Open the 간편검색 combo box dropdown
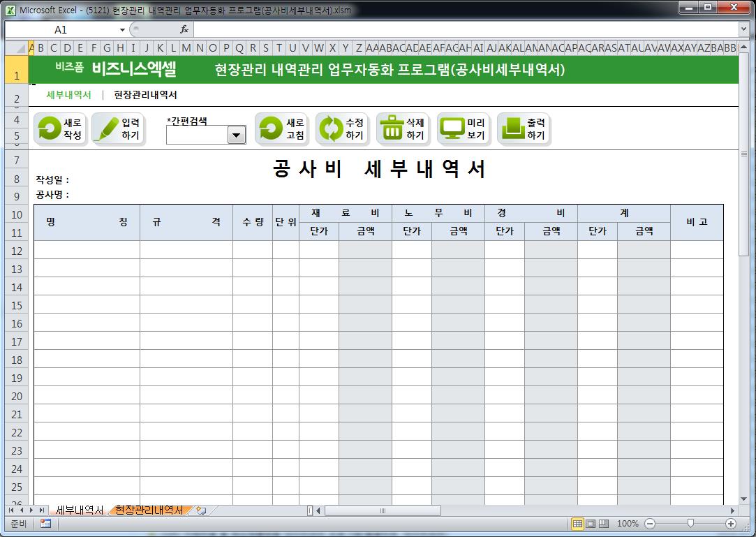The width and height of the screenshot is (756, 537). tap(237, 135)
